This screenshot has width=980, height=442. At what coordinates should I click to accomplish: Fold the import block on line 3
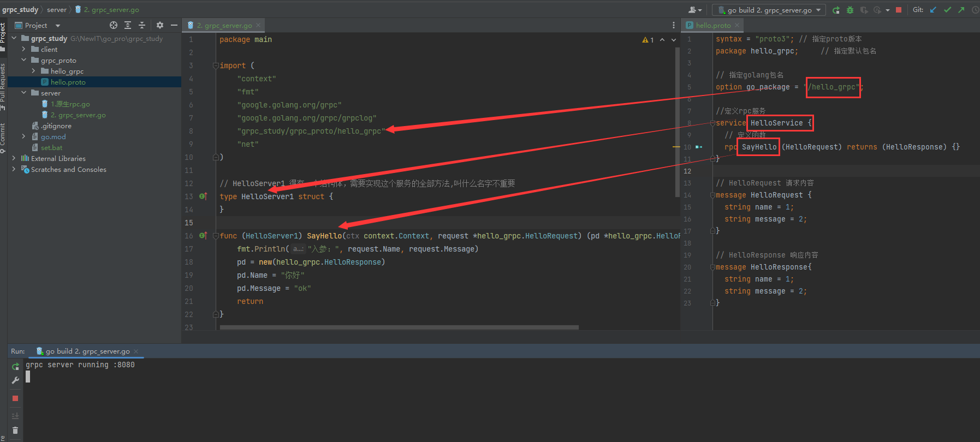[216, 65]
